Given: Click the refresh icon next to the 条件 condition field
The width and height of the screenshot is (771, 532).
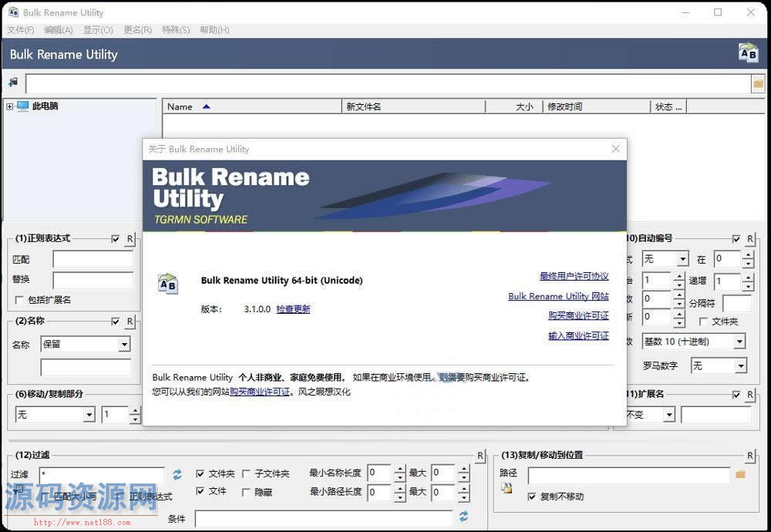Looking at the screenshot, I should (463, 517).
